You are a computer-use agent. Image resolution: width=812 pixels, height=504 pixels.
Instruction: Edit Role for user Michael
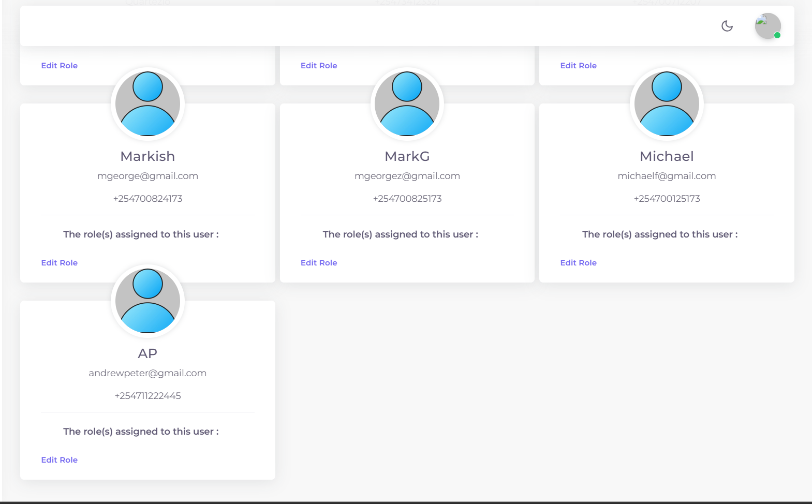click(579, 263)
